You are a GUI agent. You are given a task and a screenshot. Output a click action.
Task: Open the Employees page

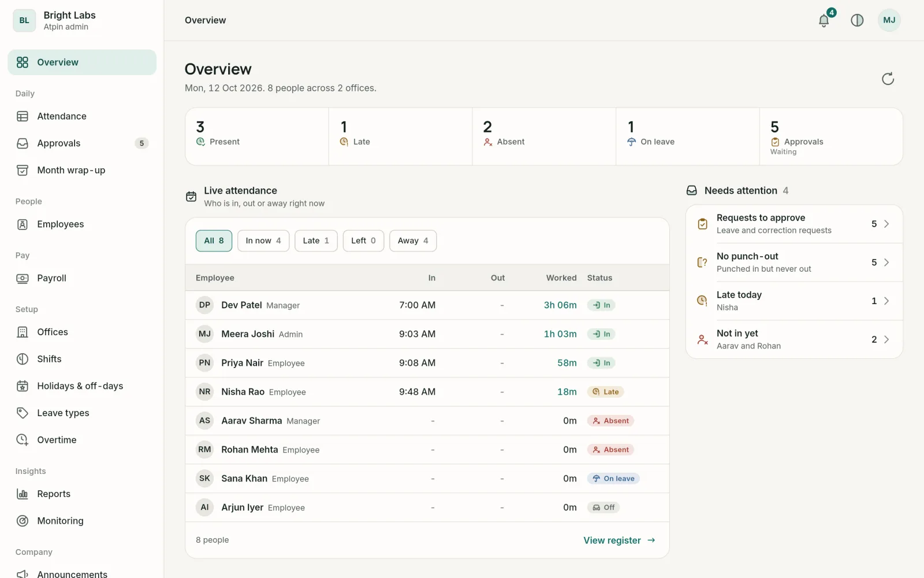click(x=82, y=224)
